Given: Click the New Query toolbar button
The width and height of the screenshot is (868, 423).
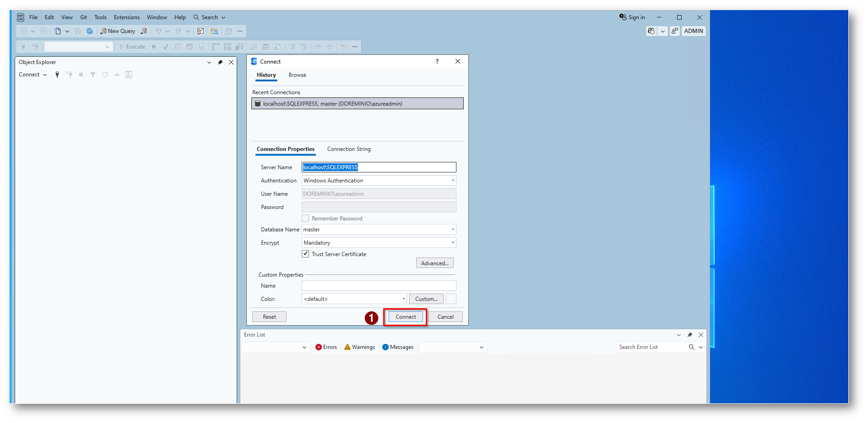Looking at the screenshot, I should (x=118, y=31).
